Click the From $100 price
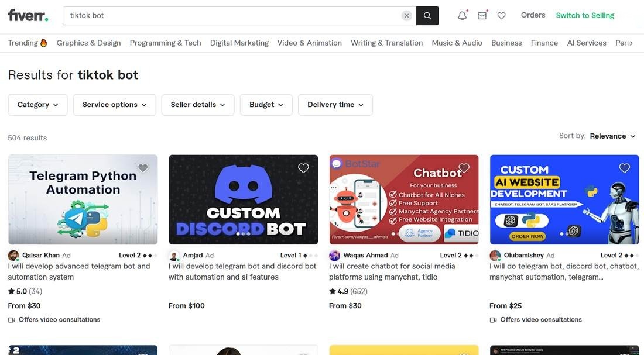The width and height of the screenshot is (644, 355). tap(186, 306)
